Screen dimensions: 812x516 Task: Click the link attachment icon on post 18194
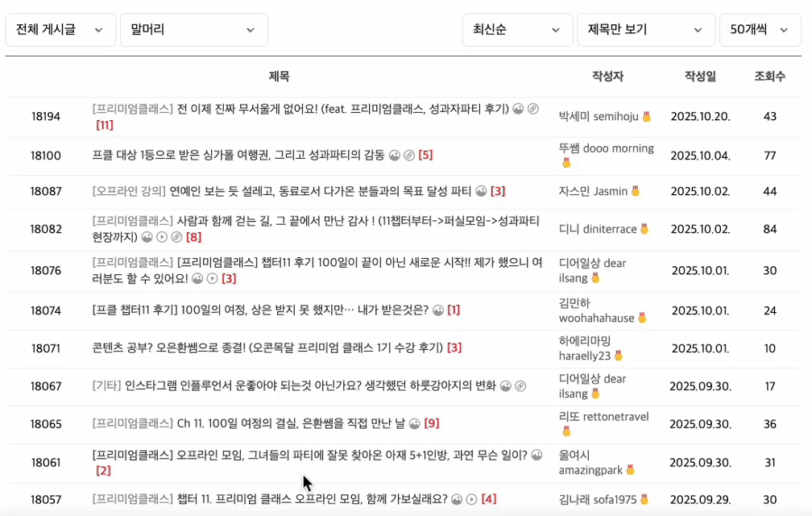[532, 109]
